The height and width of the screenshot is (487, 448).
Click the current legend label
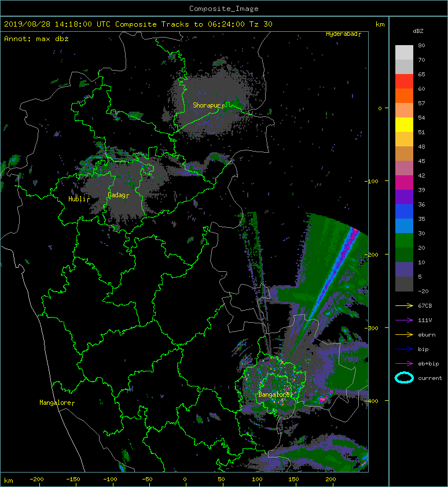(430, 378)
